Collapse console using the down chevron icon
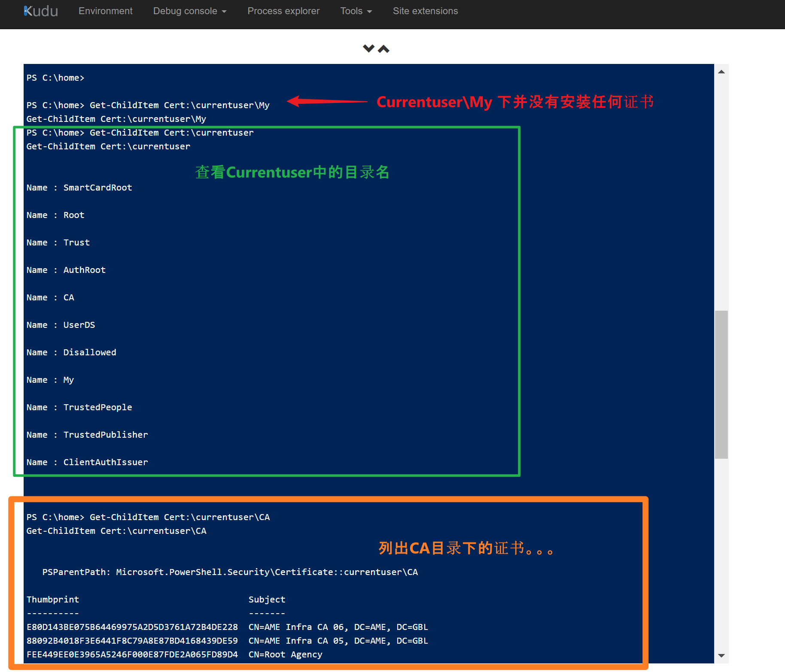The width and height of the screenshot is (785, 672). pos(368,48)
